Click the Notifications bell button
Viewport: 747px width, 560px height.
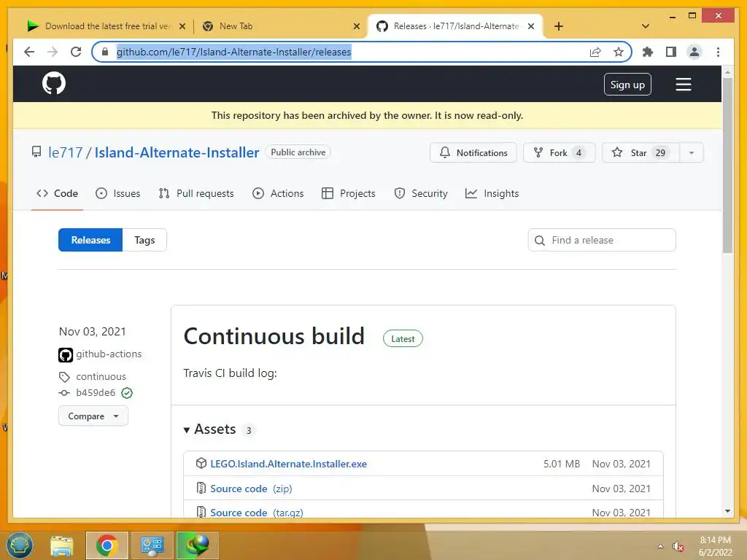click(x=473, y=152)
